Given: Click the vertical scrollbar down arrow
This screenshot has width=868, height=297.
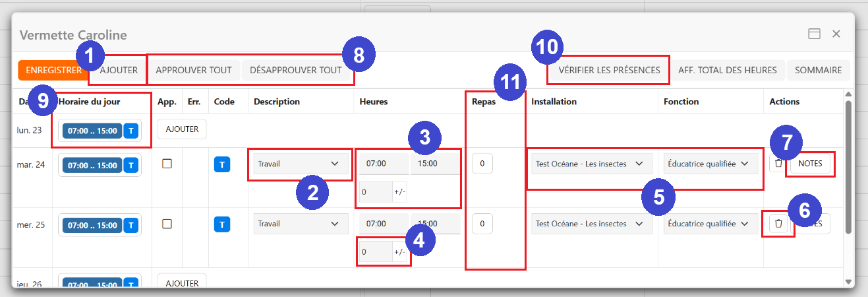Looking at the screenshot, I should pyautogui.click(x=849, y=282).
